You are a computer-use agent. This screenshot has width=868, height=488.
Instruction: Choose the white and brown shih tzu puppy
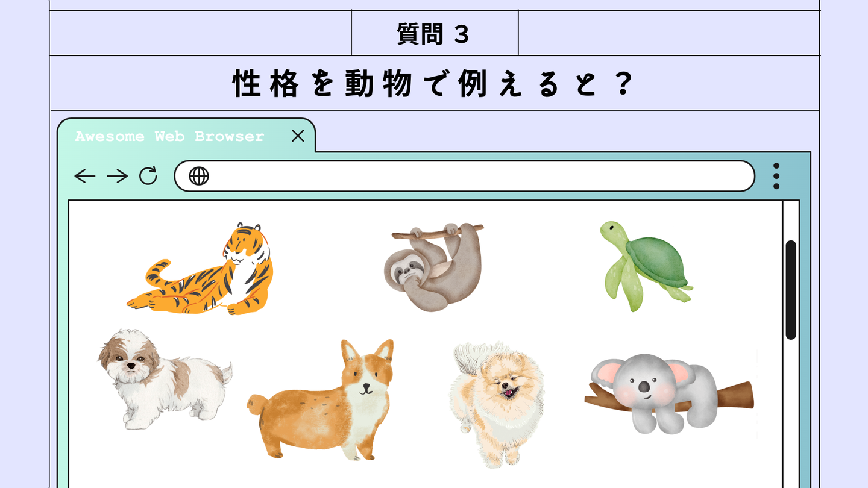point(165,379)
